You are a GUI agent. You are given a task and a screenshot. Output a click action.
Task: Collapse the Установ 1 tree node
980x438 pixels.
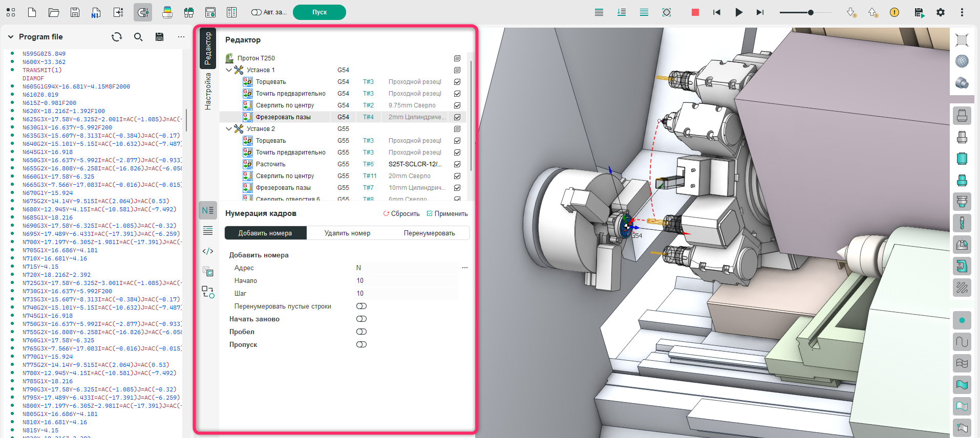coord(229,70)
